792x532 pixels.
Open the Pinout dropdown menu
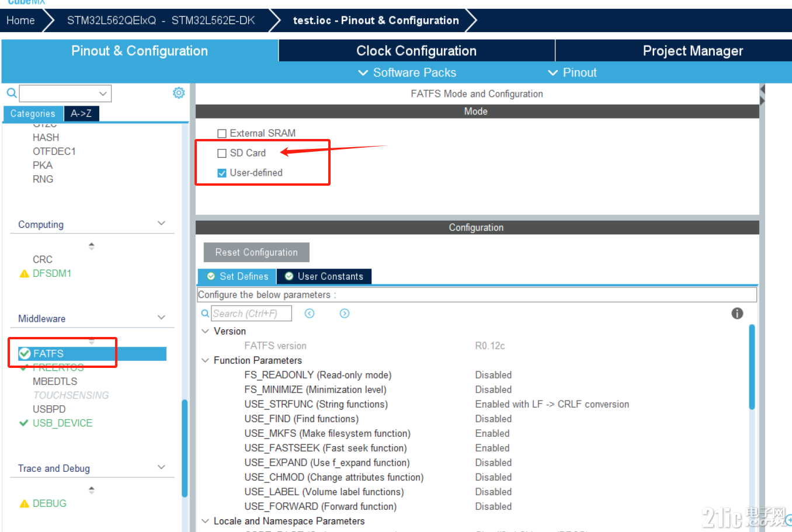(572, 72)
